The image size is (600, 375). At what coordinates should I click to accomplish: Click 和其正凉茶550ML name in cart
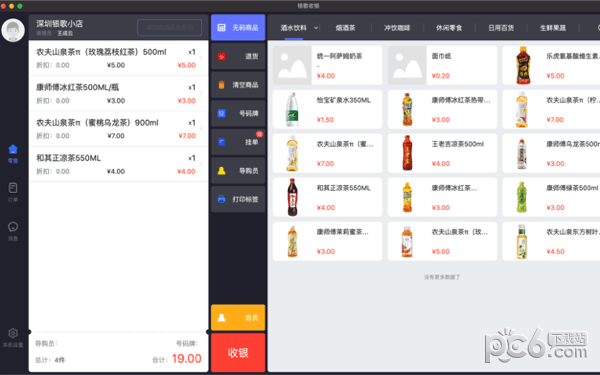(68, 158)
